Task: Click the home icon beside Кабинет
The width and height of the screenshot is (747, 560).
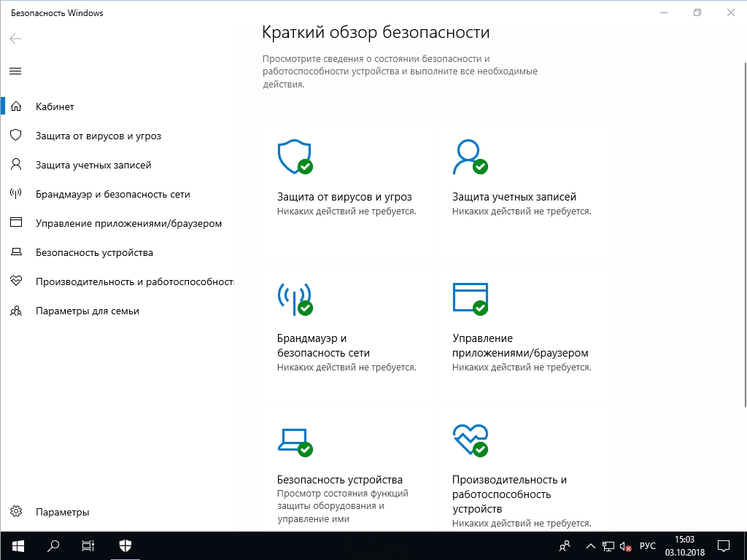Action: 16,106
